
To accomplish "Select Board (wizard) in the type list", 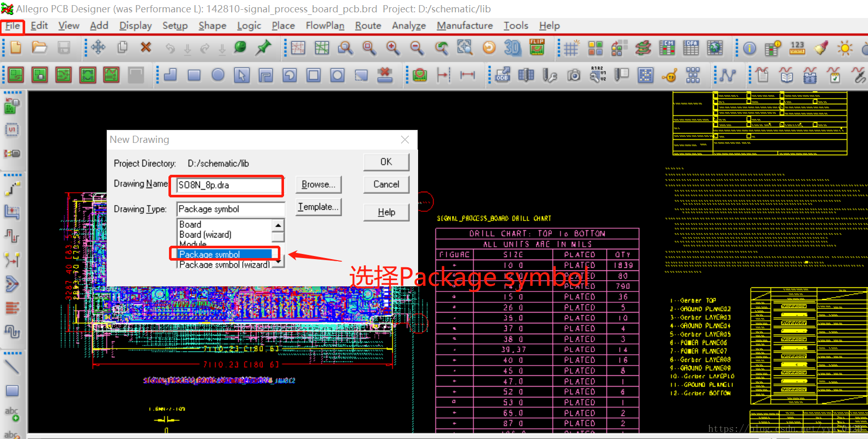I will pos(224,235).
